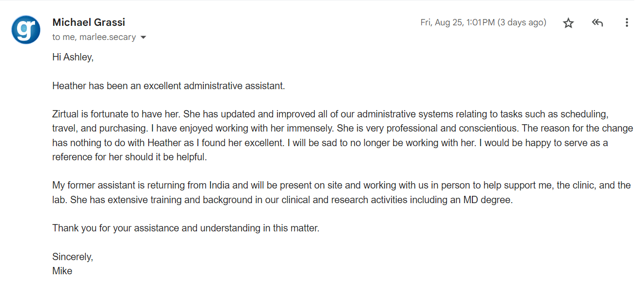The width and height of the screenshot is (644, 284).
Task: Click the Reply all arrow icon
Action: [x=597, y=23]
